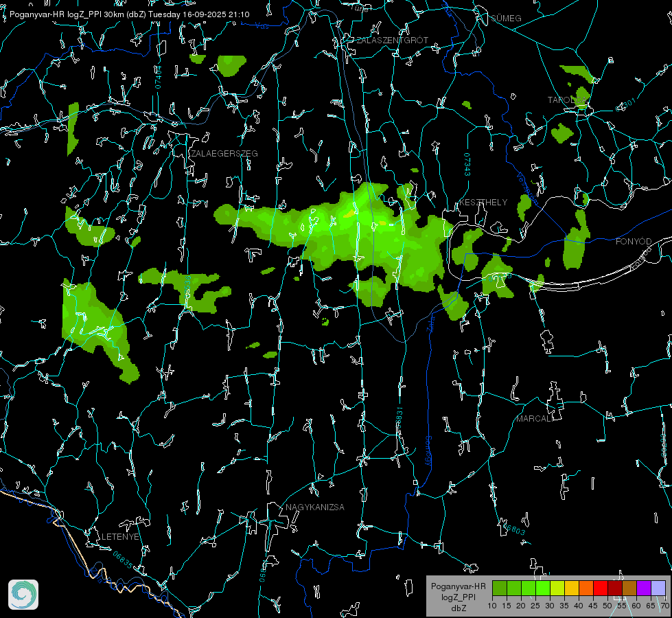This screenshot has height=618, width=672.
Task: Click the NAGYKANIZSA city label
Action: 315,507
